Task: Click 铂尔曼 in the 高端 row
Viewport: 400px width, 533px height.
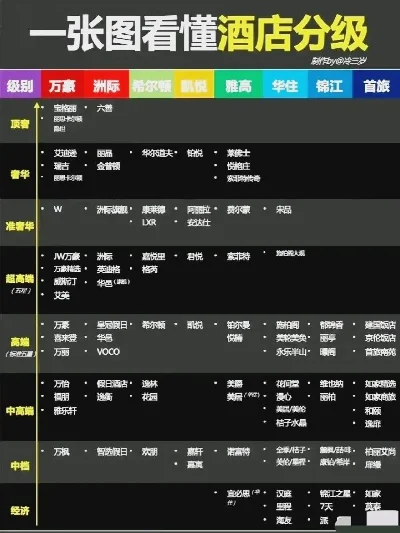Action: [239, 325]
